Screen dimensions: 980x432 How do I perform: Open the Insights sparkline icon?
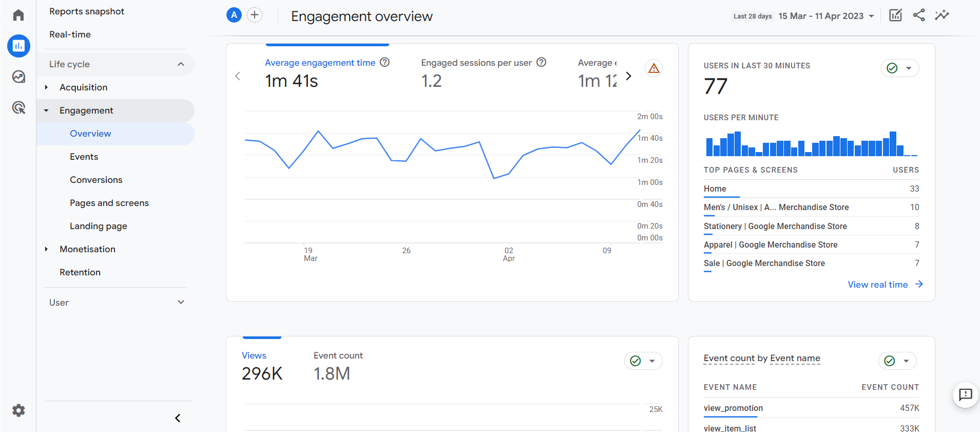[x=941, y=15]
